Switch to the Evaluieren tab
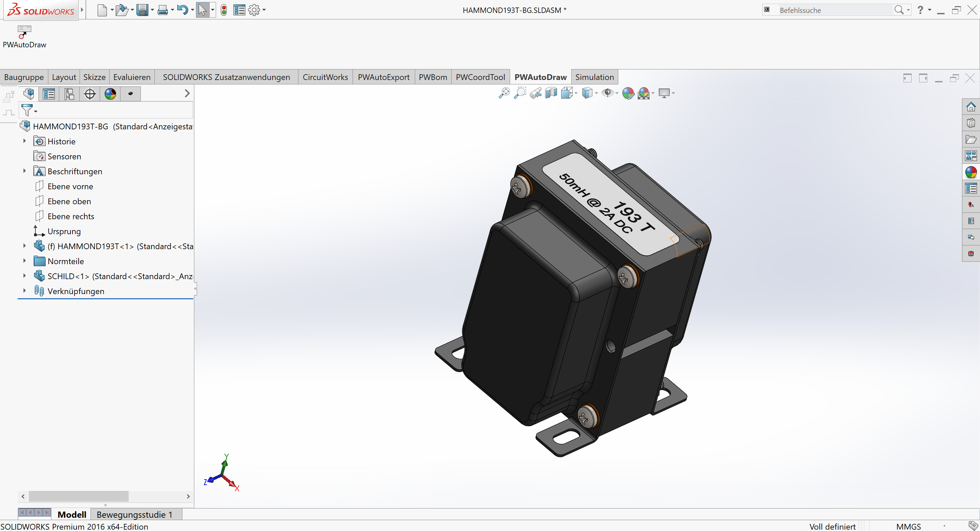 pyautogui.click(x=132, y=77)
